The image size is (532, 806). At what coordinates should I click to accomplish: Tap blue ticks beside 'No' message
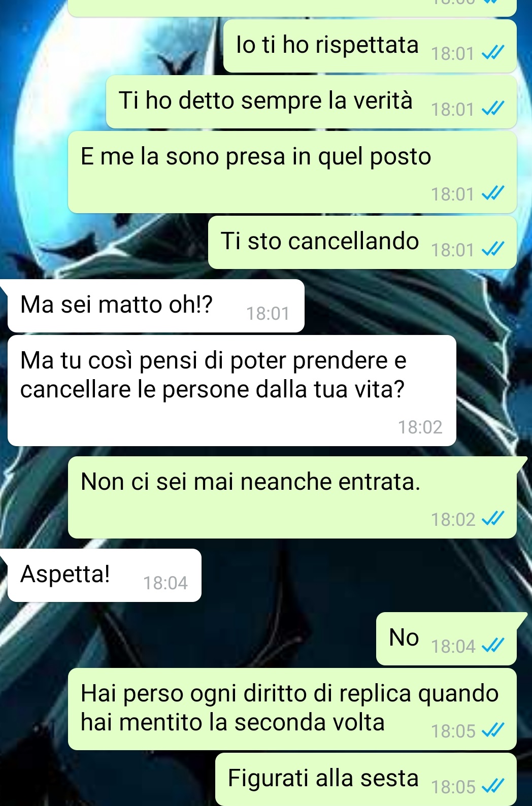(x=492, y=645)
